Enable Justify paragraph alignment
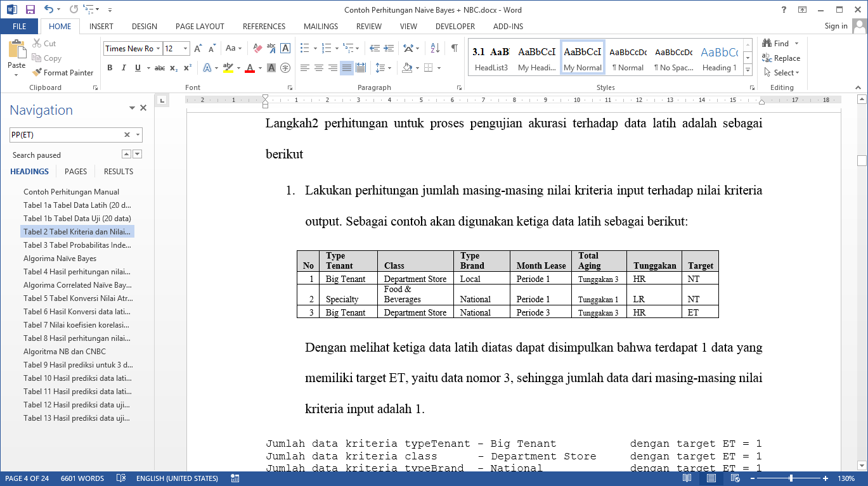 coord(346,68)
